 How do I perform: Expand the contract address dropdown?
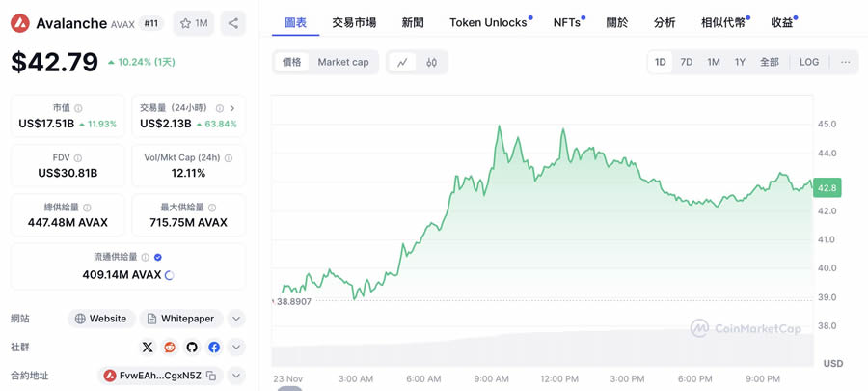[235, 376]
